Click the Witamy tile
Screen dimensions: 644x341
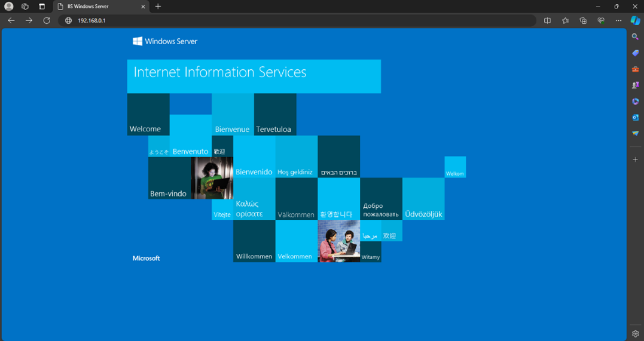click(x=371, y=252)
